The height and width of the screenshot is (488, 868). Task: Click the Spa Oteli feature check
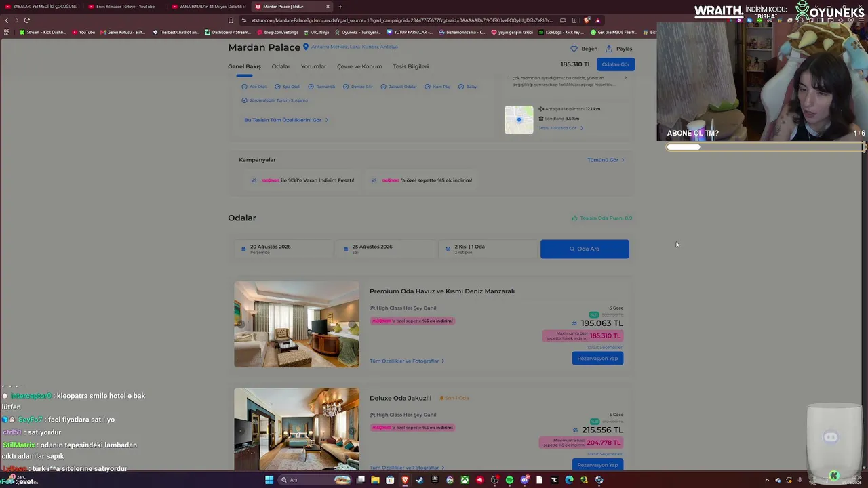[x=277, y=87]
